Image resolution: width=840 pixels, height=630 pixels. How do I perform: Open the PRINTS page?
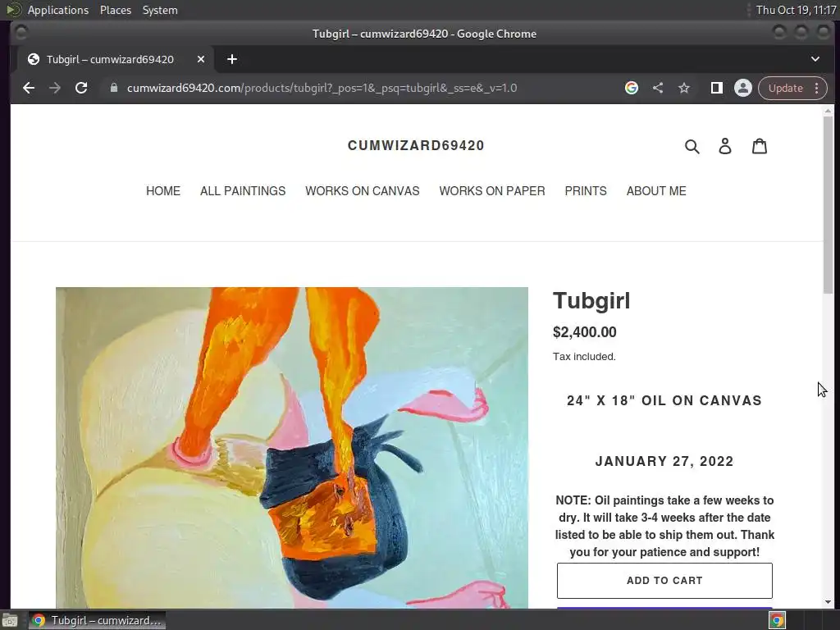point(586,191)
